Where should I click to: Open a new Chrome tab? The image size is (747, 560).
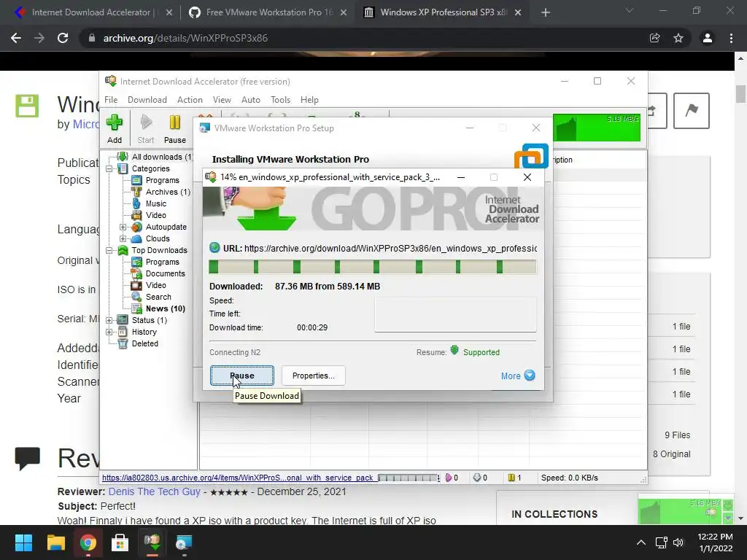pos(546,12)
